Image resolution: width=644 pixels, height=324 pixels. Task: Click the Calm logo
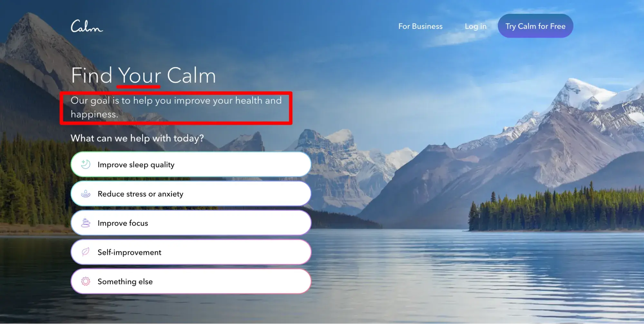tap(87, 26)
